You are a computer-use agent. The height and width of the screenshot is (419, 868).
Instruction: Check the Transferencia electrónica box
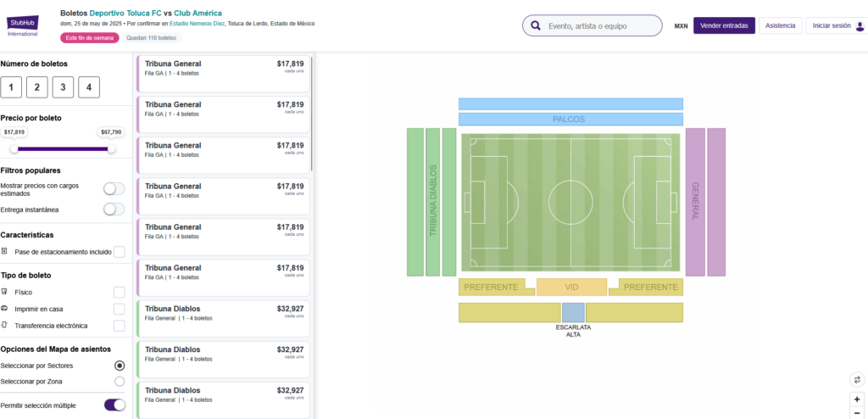119,326
